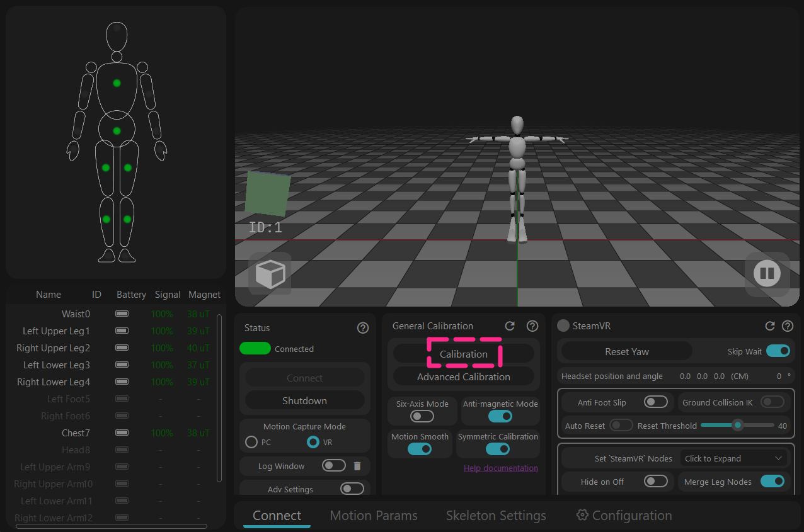
Task: Click the 3D cube view icon
Action: (270, 274)
